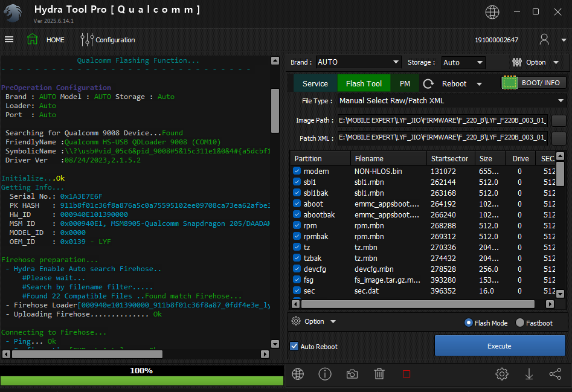
Task: Click the gear icon beside Option below table
Action: pyautogui.click(x=296, y=321)
